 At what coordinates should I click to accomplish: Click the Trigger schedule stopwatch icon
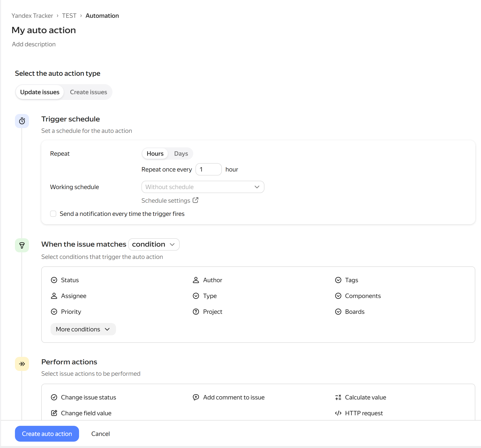pos(22,121)
